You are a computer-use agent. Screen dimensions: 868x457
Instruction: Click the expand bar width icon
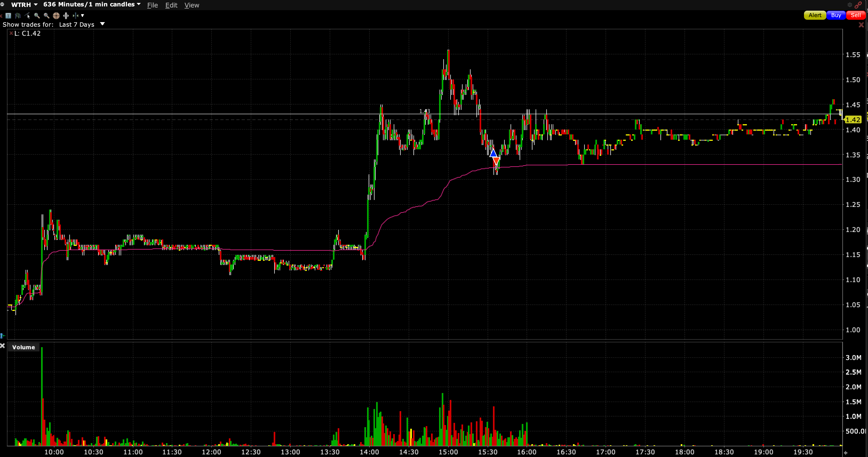[x=66, y=15]
